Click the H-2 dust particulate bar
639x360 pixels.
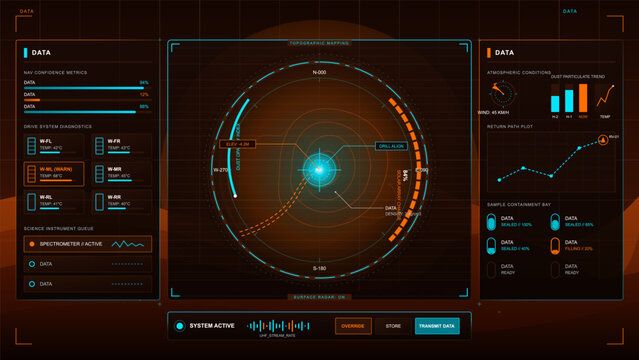[x=555, y=104]
